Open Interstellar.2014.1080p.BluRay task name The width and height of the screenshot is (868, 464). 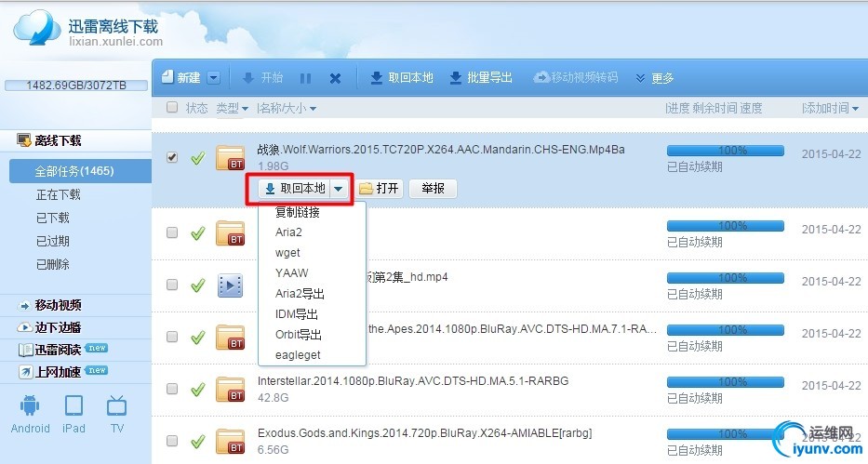click(x=413, y=381)
